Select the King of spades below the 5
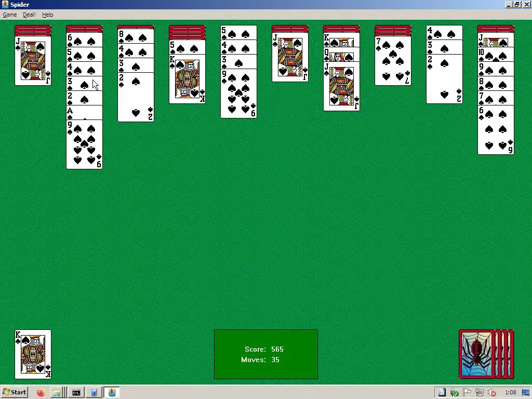The height and width of the screenshot is (399, 532). click(187, 79)
